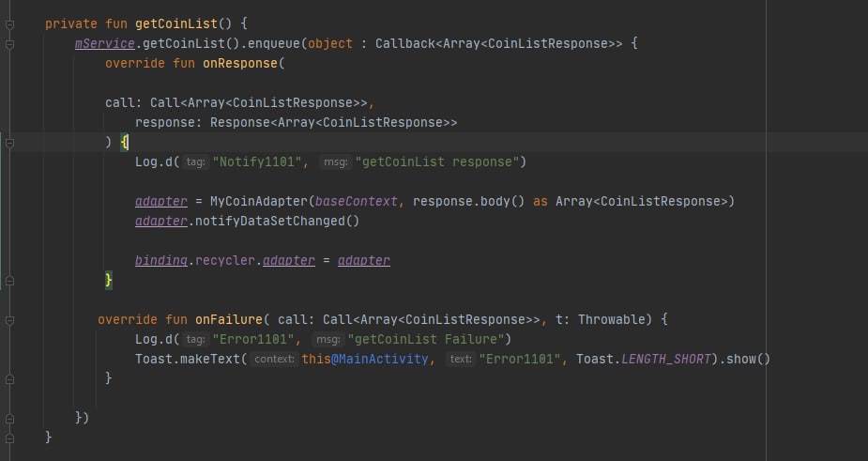The width and height of the screenshot is (868, 461).
Task: Click the 'Callback' type name
Action: pyautogui.click(x=404, y=44)
